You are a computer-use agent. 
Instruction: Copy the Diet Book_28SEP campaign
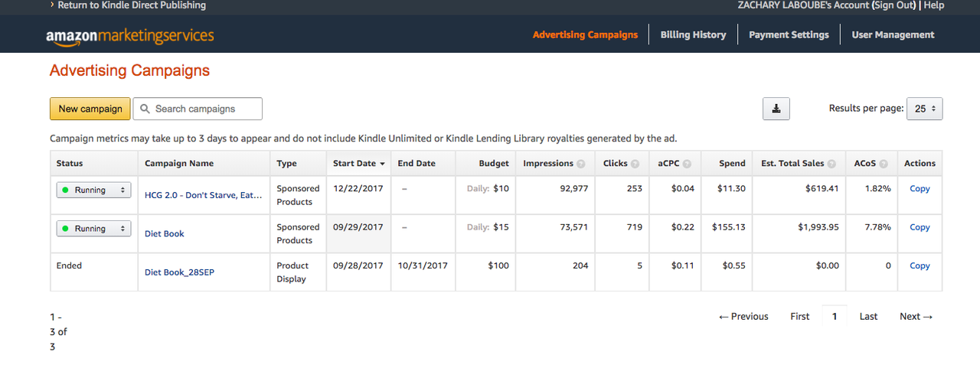point(920,266)
